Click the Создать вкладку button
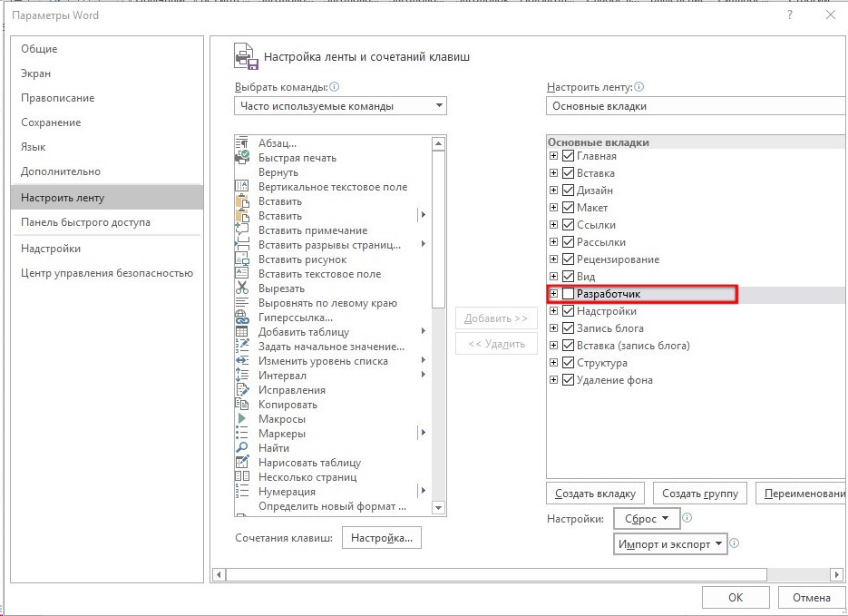 tap(596, 494)
